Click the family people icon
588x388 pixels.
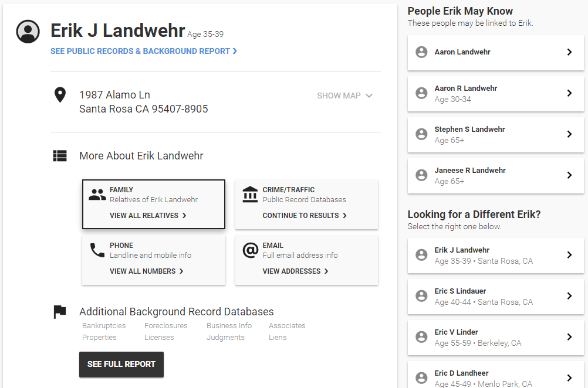click(97, 195)
